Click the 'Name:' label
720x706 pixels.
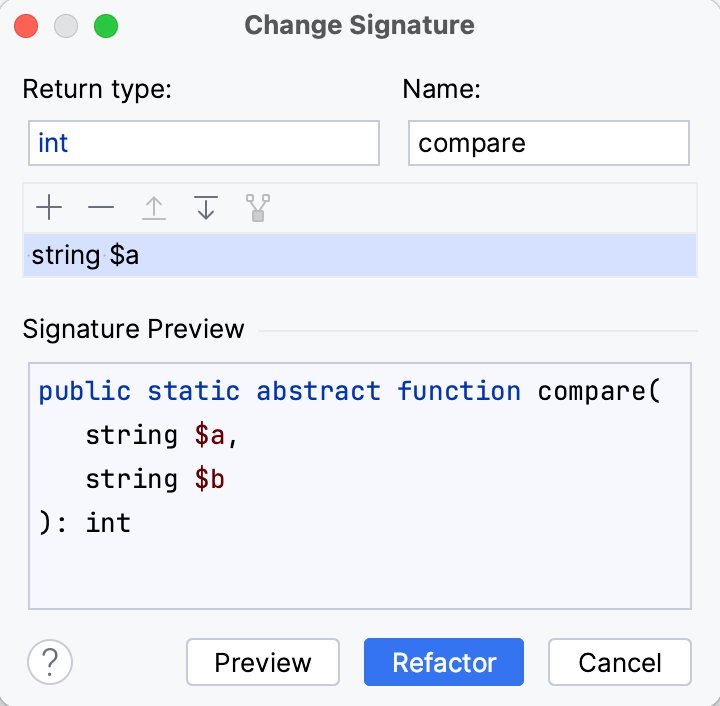442,89
